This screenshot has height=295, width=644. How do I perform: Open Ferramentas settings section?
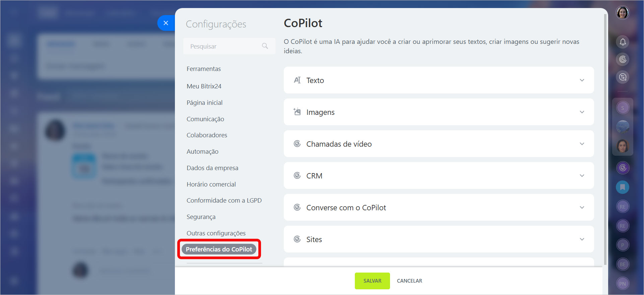coord(204,69)
